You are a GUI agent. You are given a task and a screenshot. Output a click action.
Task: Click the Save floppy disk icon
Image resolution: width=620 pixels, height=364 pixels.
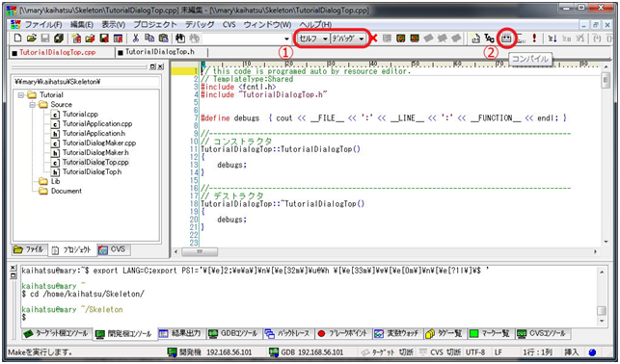point(45,39)
